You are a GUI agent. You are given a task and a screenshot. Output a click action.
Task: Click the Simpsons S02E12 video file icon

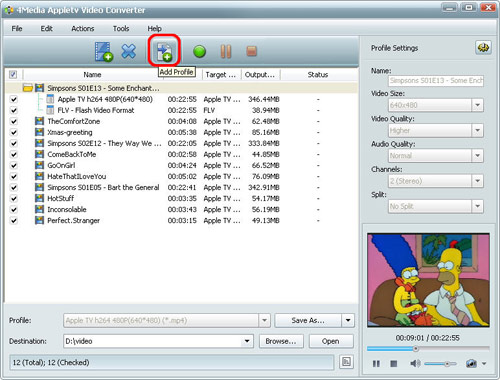pyautogui.click(x=39, y=143)
